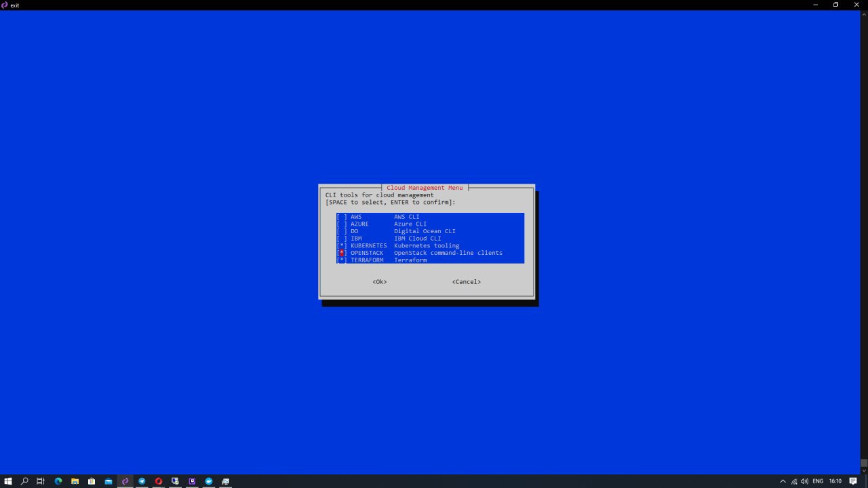This screenshot has height=488, width=868.
Task: Open the volume control in tray
Action: 804,481
